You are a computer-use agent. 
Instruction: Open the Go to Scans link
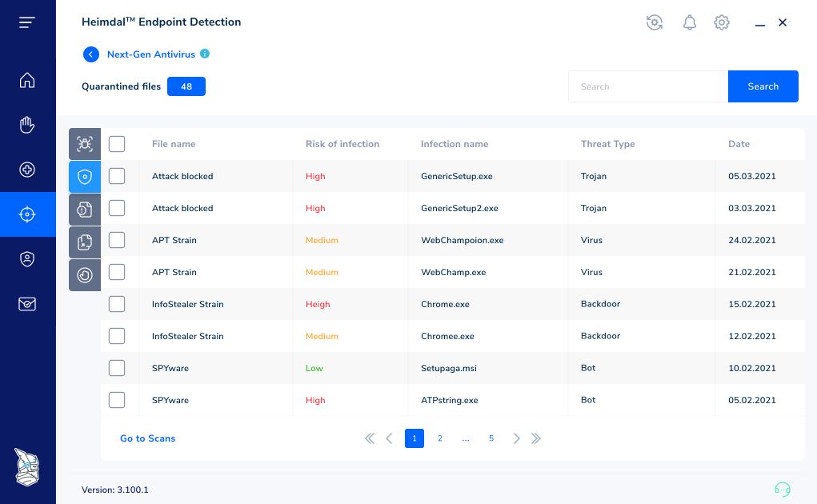coord(147,438)
